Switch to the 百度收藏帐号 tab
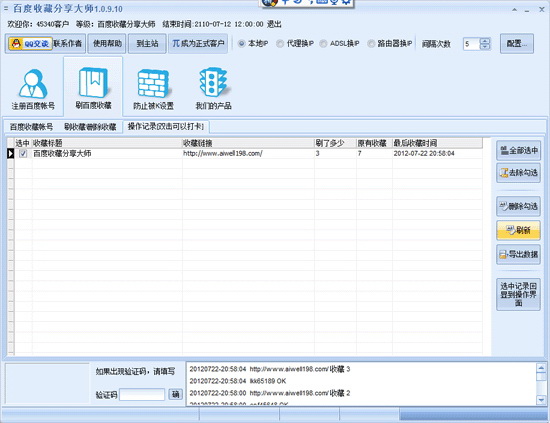Screen dimensions: 550x423 tap(31, 127)
